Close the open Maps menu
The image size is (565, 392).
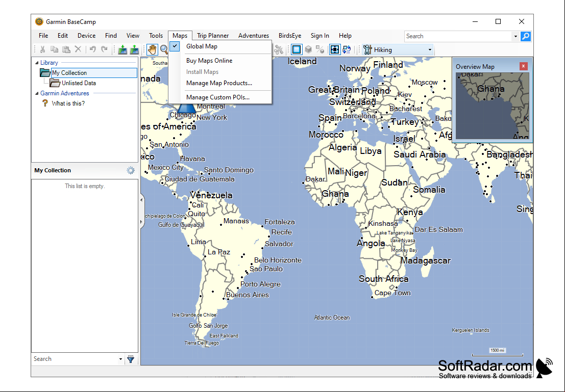[180, 36]
